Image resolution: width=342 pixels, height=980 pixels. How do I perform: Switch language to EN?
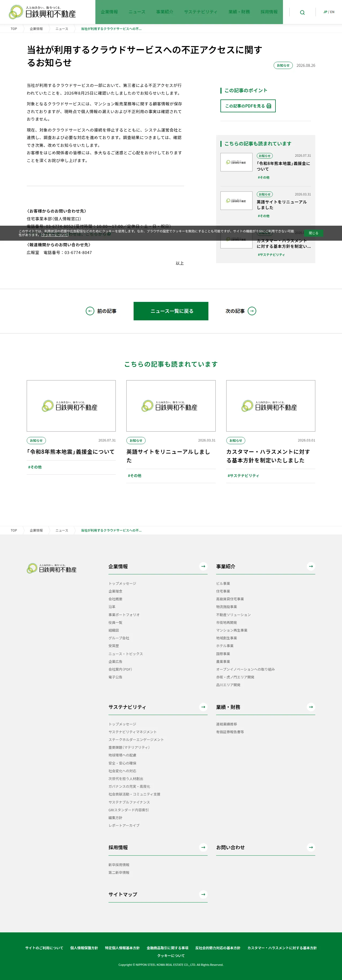click(332, 12)
